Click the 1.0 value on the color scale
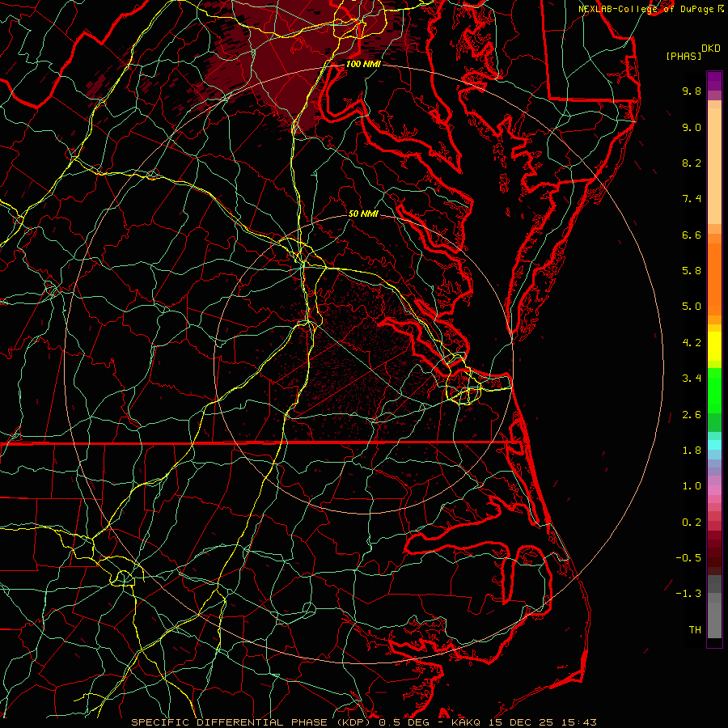 tap(692, 486)
